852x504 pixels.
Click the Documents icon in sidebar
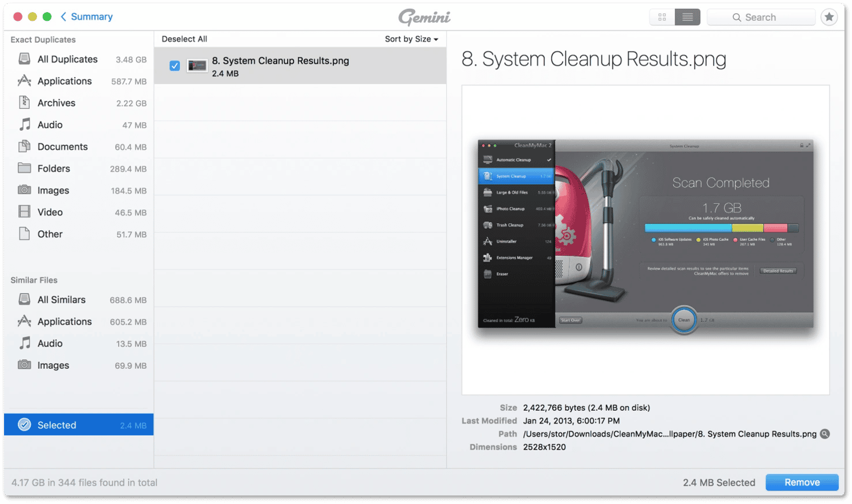(x=24, y=146)
